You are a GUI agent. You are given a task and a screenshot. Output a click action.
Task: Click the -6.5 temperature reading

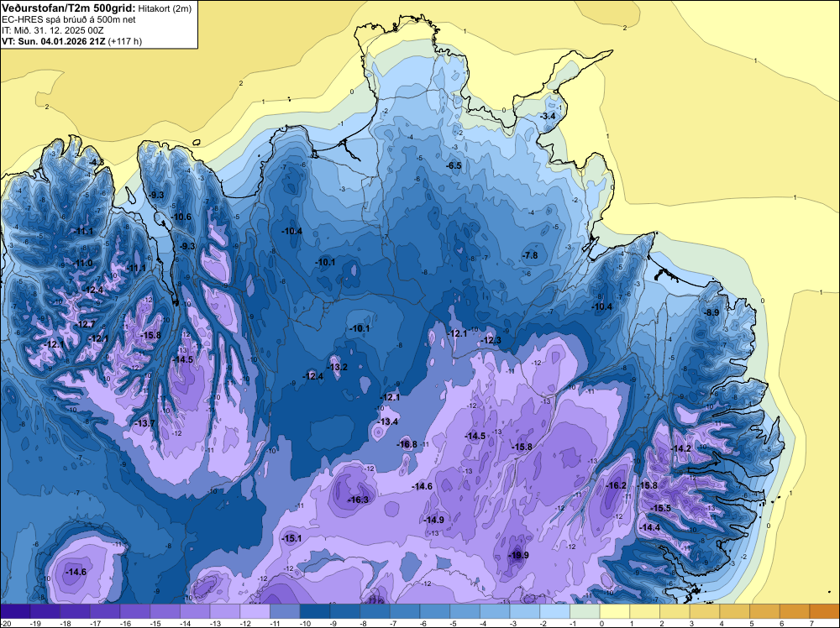point(454,166)
